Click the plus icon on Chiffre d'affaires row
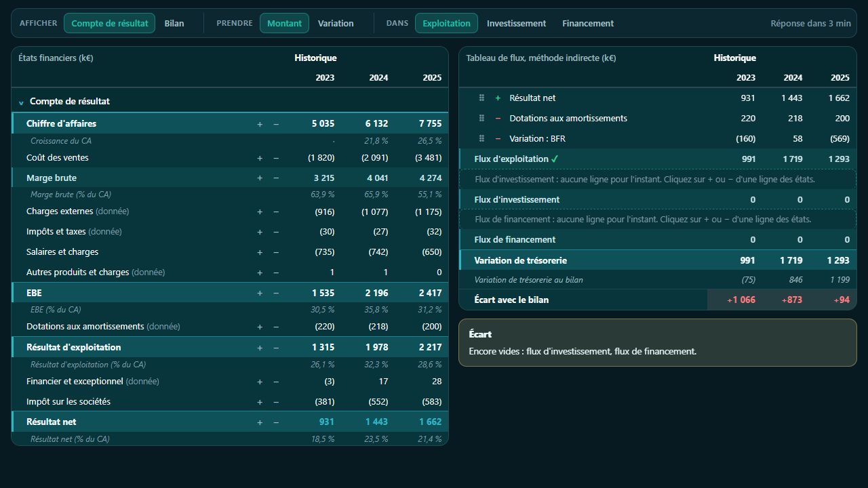This screenshot has height=488, width=868. pos(260,124)
